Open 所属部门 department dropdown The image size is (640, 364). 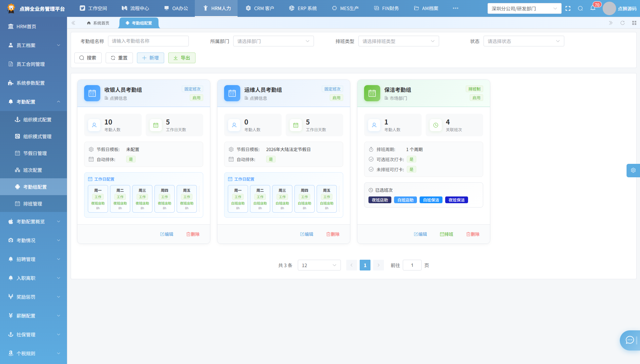pos(273,41)
